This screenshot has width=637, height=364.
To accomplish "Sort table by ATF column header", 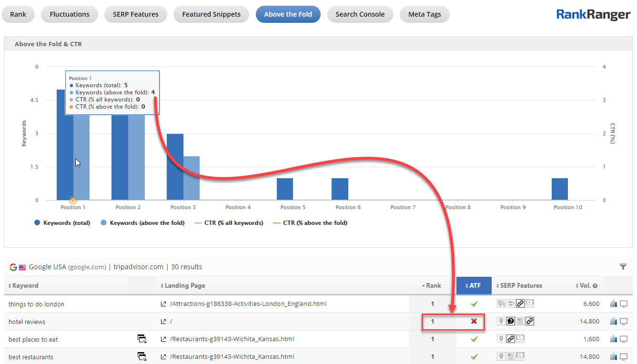I will [474, 285].
